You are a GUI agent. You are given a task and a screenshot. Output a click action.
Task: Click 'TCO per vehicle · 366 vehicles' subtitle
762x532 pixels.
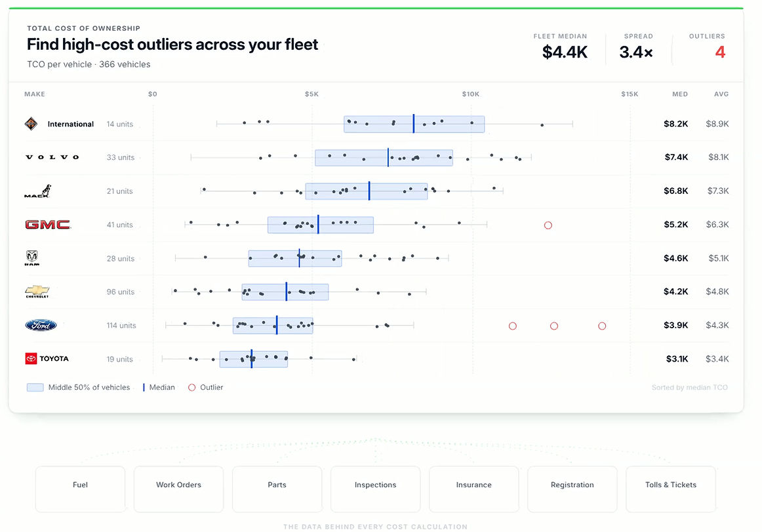coord(89,64)
